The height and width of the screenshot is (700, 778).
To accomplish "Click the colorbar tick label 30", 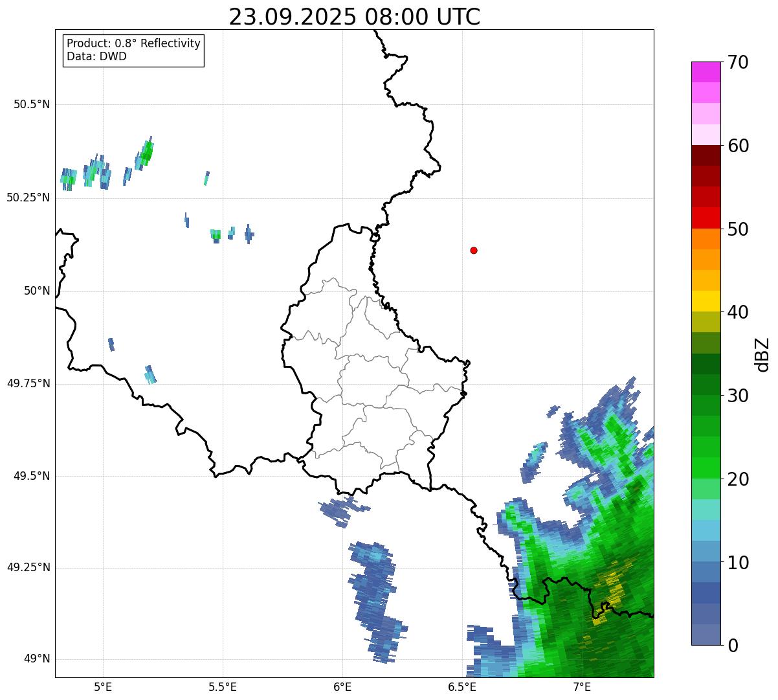I will coord(738,396).
